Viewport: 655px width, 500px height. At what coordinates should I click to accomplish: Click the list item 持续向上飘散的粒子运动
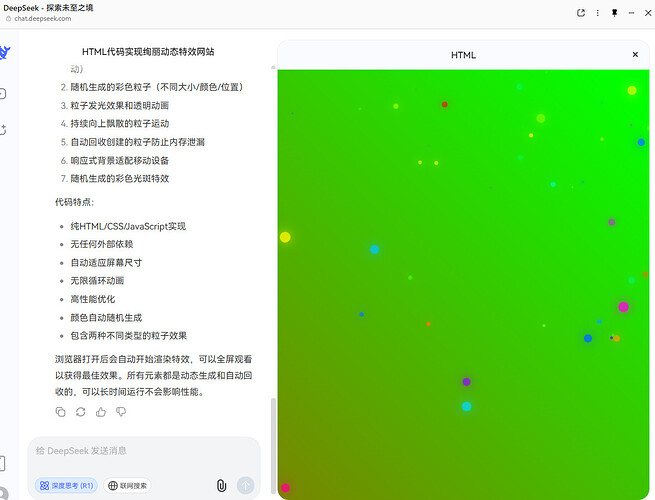pyautogui.click(x=119, y=124)
